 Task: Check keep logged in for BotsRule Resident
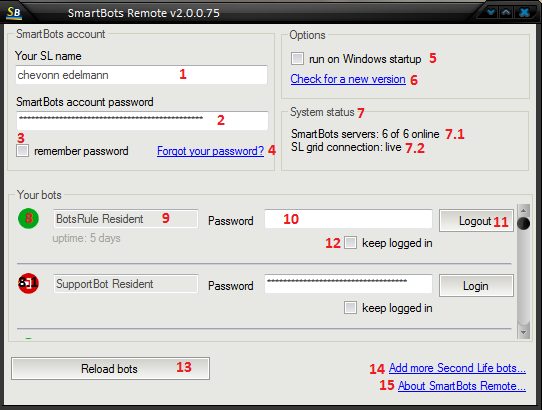[x=350, y=243]
